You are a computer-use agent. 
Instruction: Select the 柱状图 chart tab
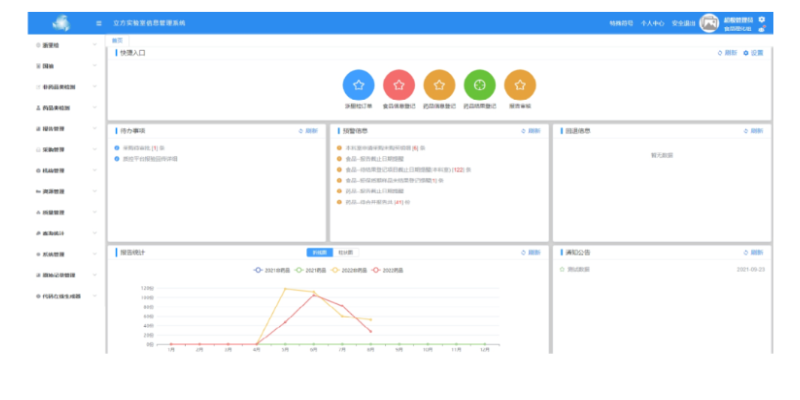tap(345, 253)
